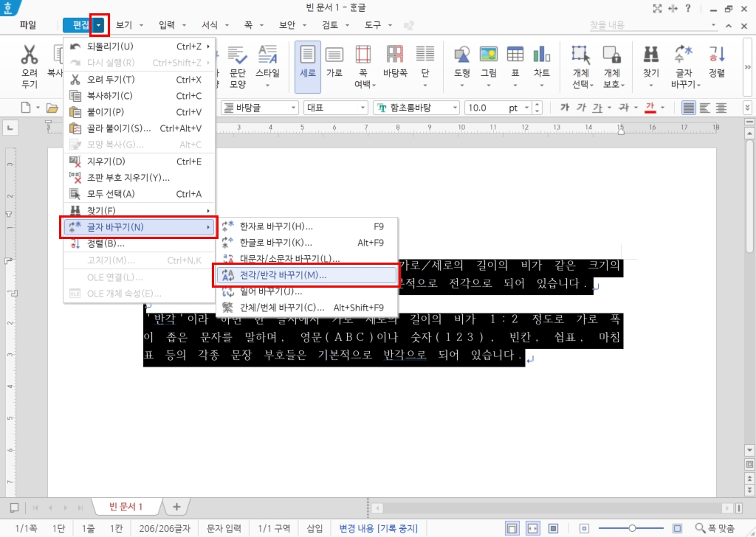Apply strikethrough 가 formatting
This screenshot has height=537, width=756.
pyautogui.click(x=624, y=108)
